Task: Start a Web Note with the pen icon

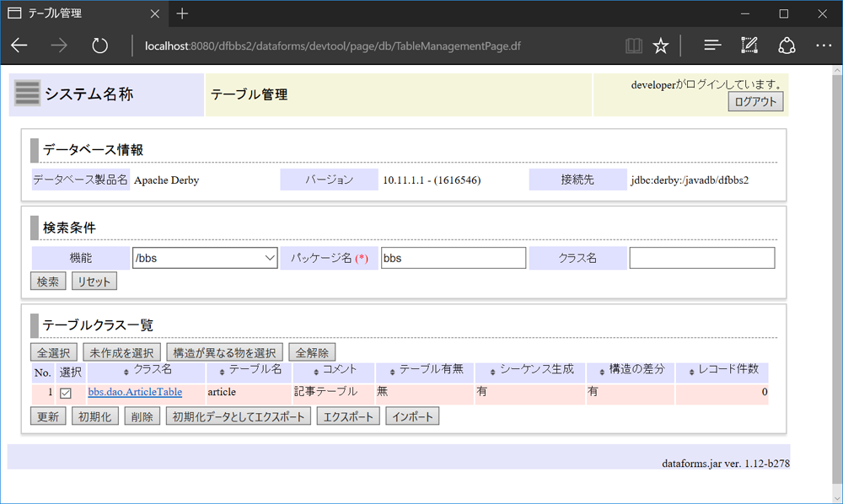Action: coord(749,46)
